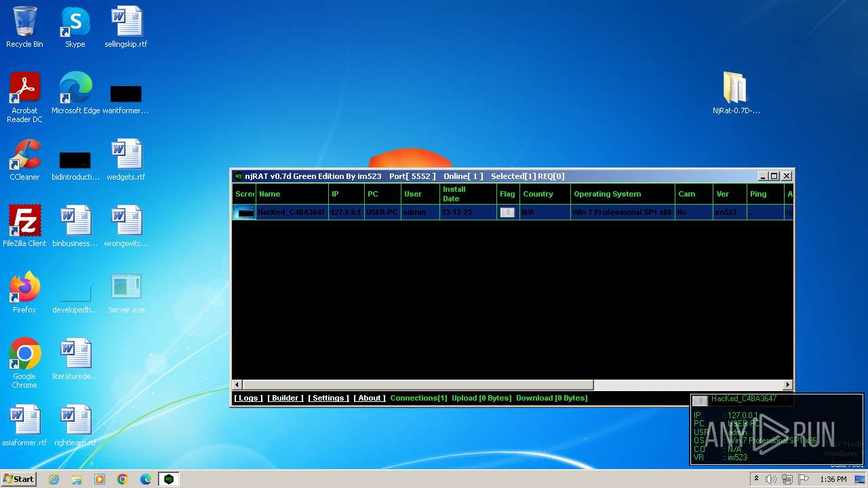Open wedgets.rtf document icon
The height and width of the screenshot is (488, 868).
[126, 160]
